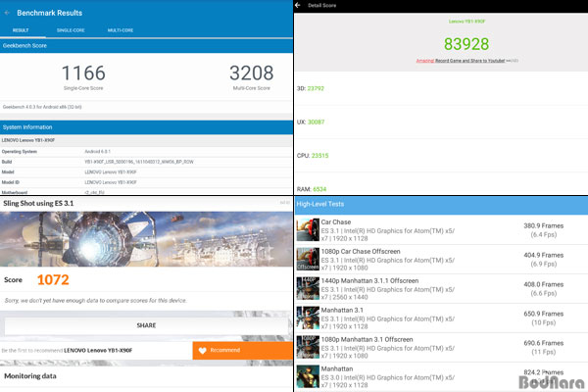Select the High-Level Tests header
588x392 pixels.
point(441,205)
